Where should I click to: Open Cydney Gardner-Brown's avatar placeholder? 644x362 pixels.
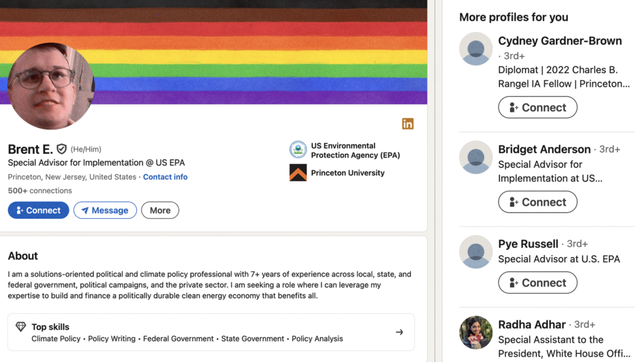tap(475, 49)
